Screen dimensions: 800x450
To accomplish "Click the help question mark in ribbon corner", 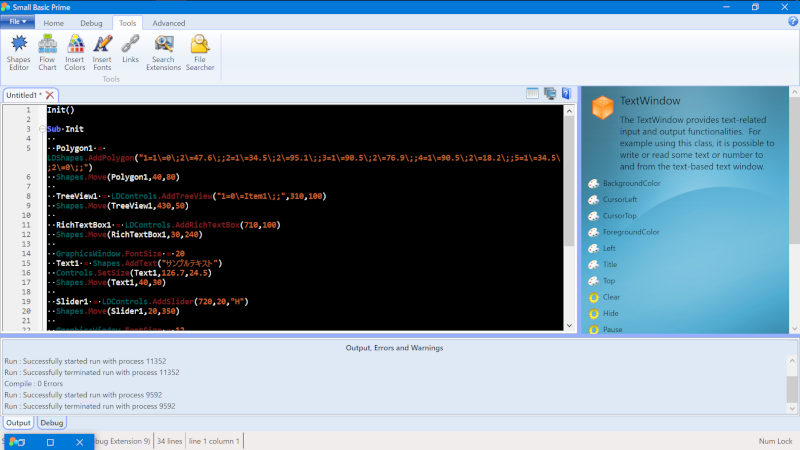I will [x=793, y=21].
